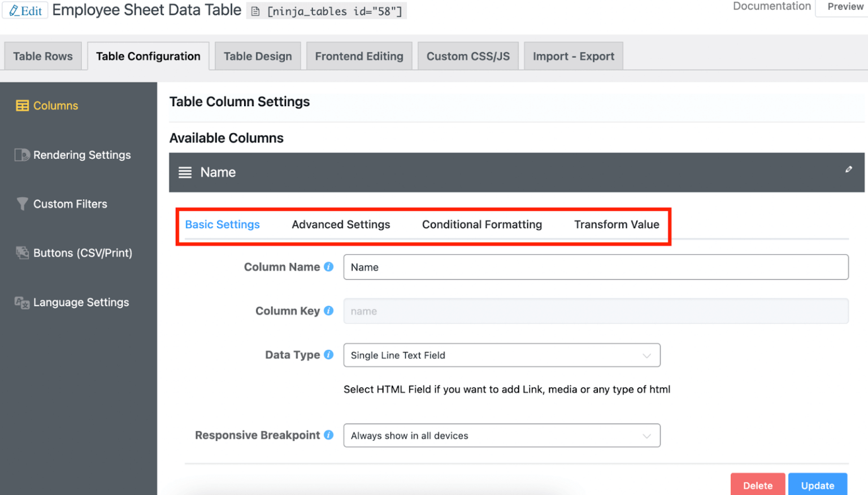The image size is (868, 495).
Task: Update the column settings
Action: click(x=817, y=485)
